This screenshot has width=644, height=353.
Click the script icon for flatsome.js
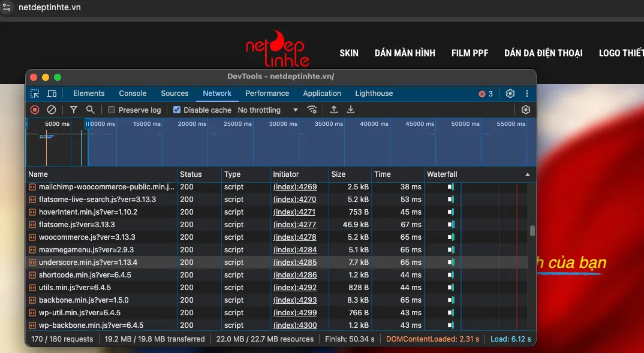coord(32,225)
